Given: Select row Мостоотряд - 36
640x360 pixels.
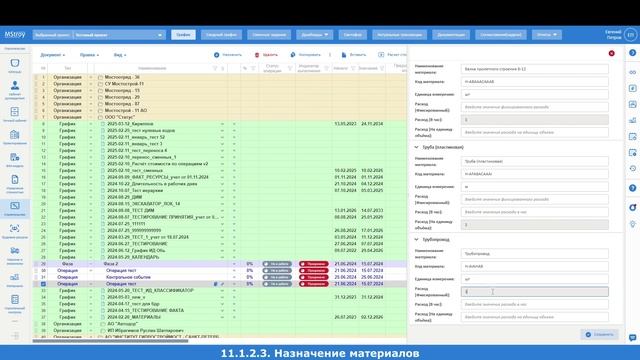Looking at the screenshot, I should pyautogui.click(x=220, y=77).
